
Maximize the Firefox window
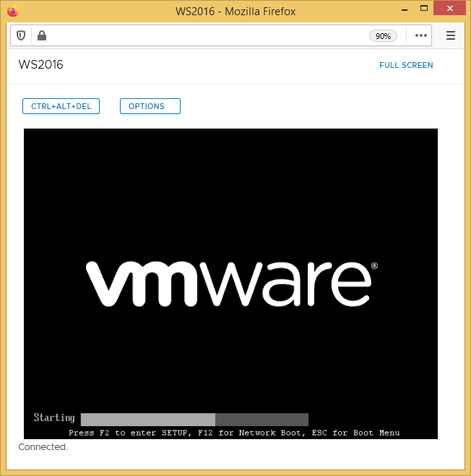click(x=424, y=9)
